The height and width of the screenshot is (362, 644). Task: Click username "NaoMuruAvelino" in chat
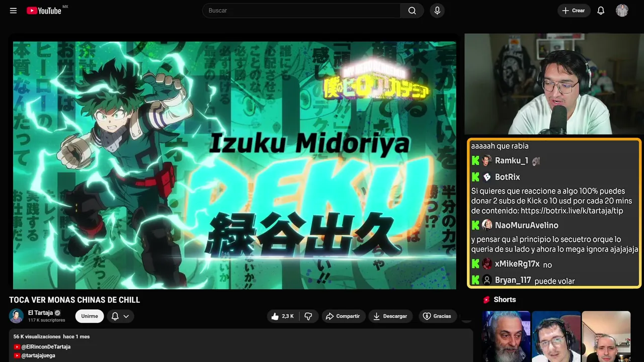[x=527, y=225]
